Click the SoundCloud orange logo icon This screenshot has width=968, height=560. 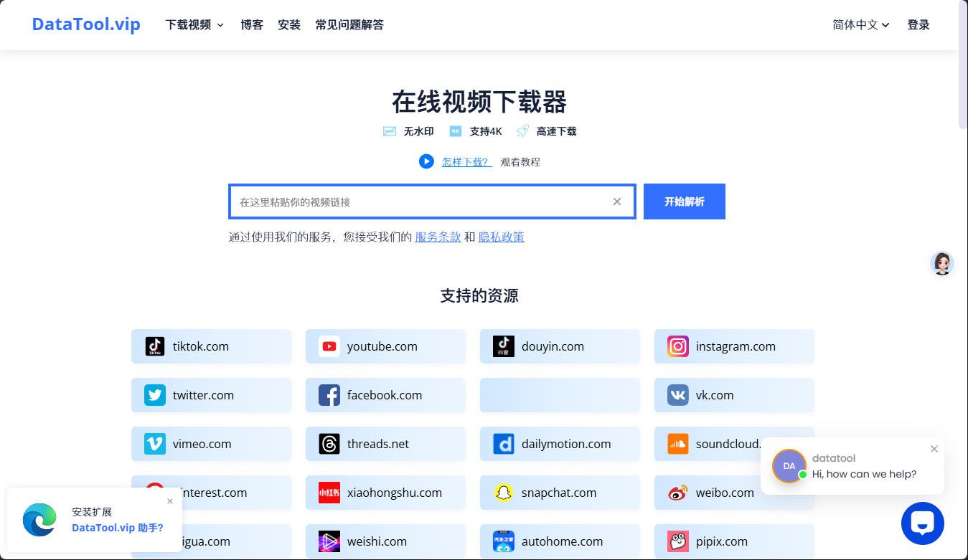[678, 444]
